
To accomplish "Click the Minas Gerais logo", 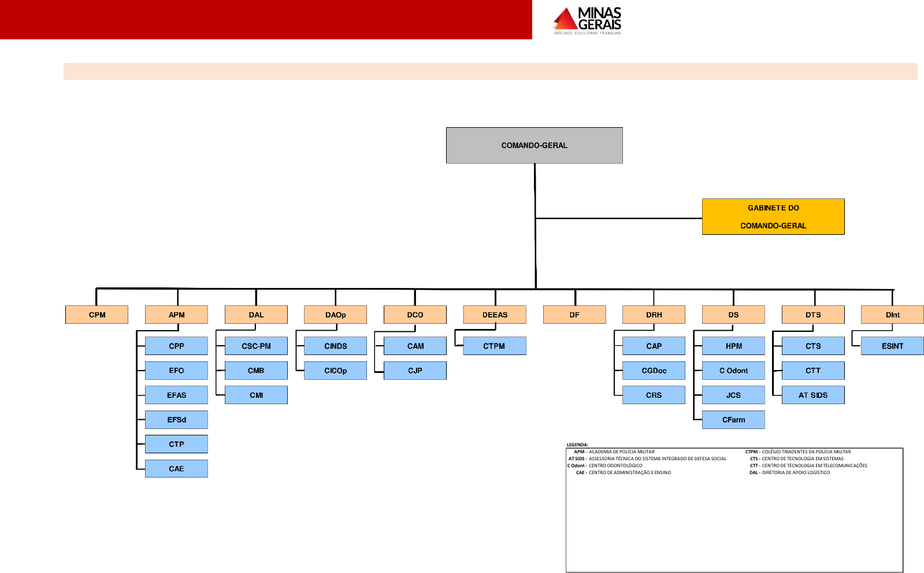I will click(587, 21).
